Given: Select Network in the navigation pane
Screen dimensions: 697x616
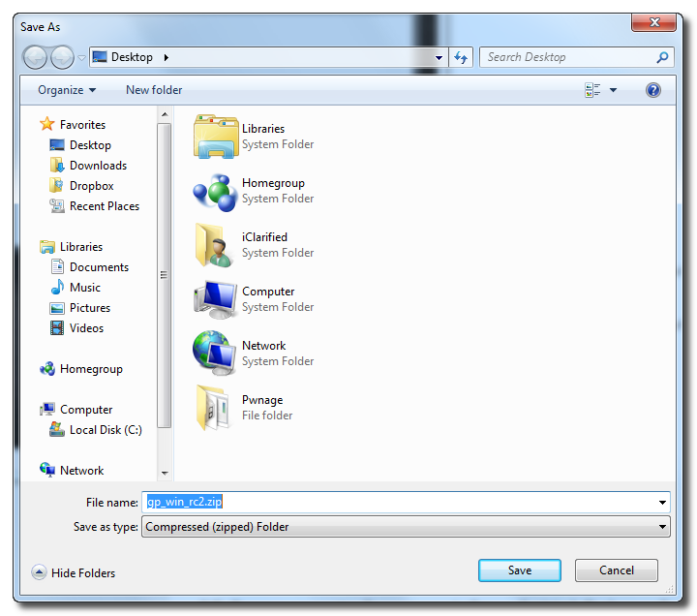Looking at the screenshot, I should pos(81,471).
